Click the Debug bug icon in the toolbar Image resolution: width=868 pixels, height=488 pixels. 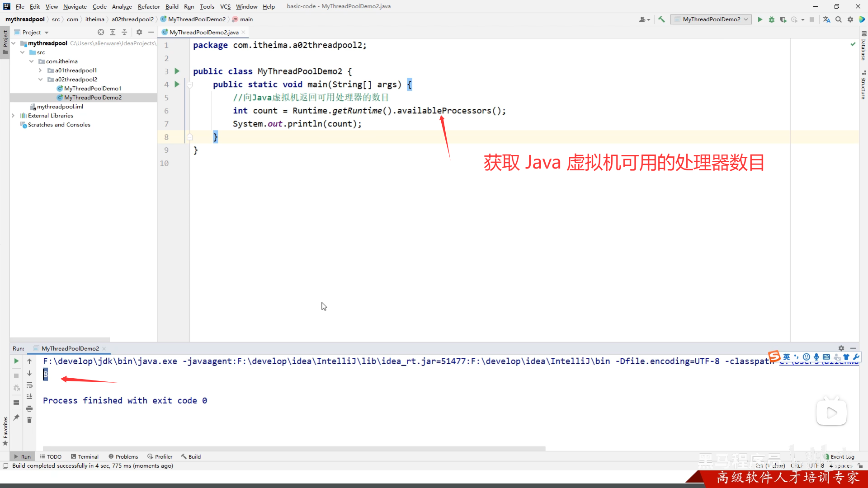pyautogui.click(x=772, y=19)
